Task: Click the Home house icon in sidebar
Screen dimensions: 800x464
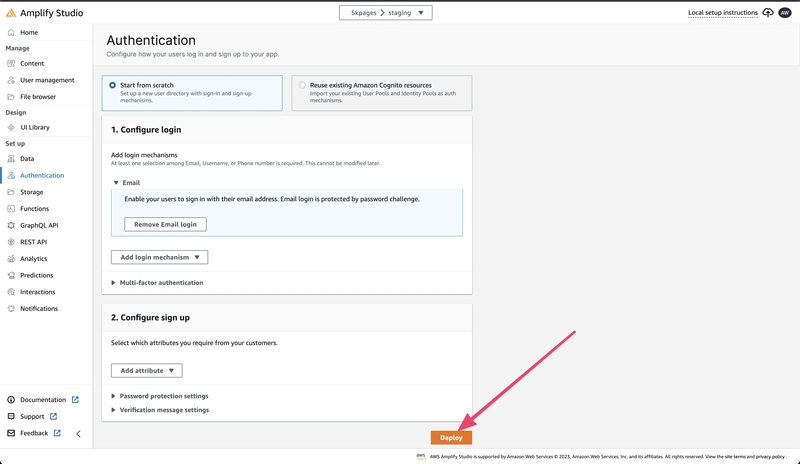Action: coord(11,32)
